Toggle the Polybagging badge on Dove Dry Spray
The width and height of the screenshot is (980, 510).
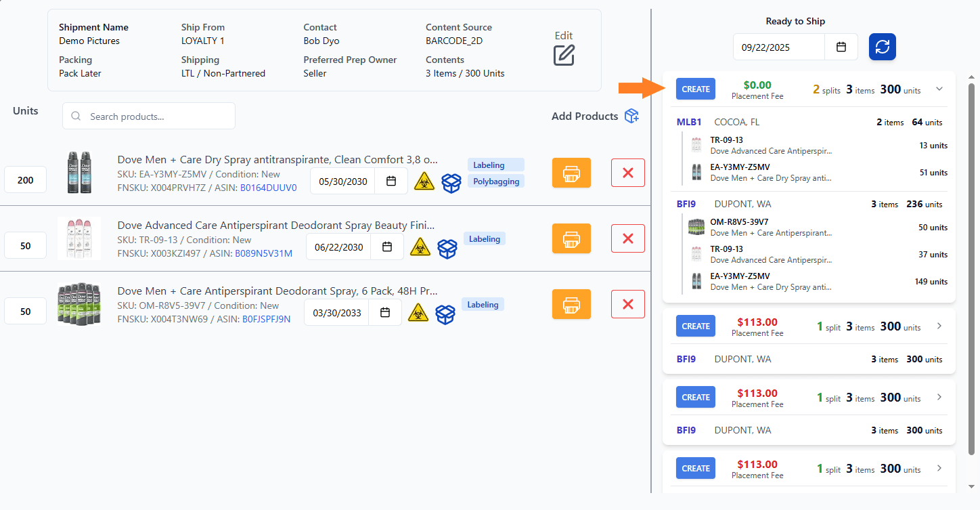point(495,181)
